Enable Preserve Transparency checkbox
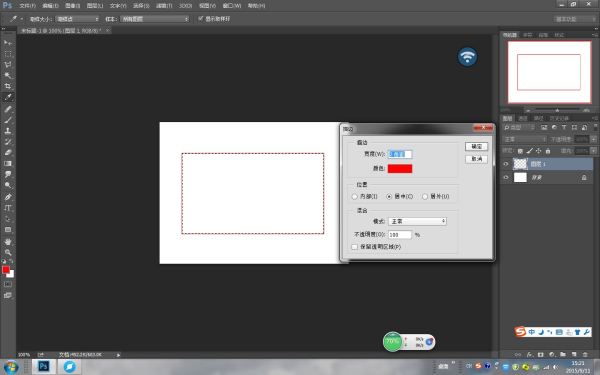The width and height of the screenshot is (600, 375). [x=354, y=247]
